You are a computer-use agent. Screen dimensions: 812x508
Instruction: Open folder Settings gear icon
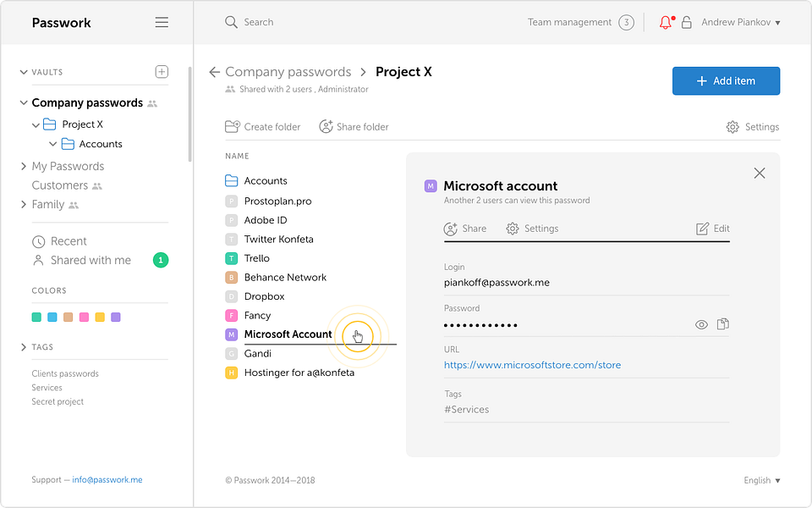coord(732,127)
